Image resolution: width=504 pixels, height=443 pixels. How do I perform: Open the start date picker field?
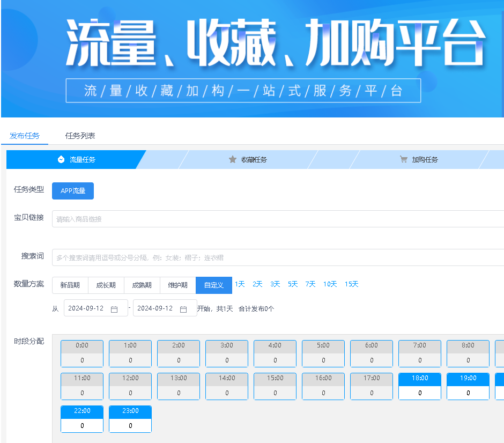[96, 308]
